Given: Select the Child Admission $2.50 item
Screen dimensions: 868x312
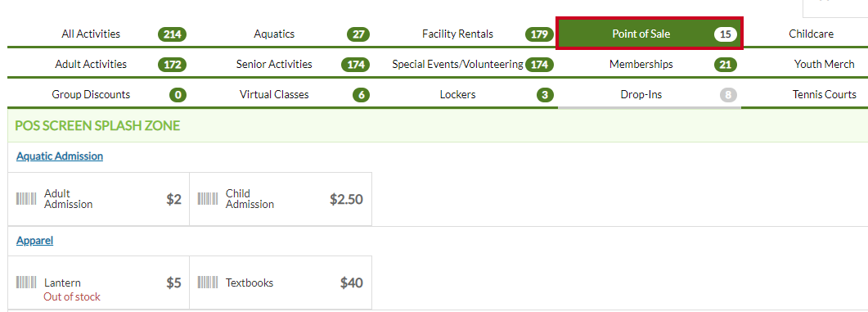Looking at the screenshot, I should click(x=281, y=199).
